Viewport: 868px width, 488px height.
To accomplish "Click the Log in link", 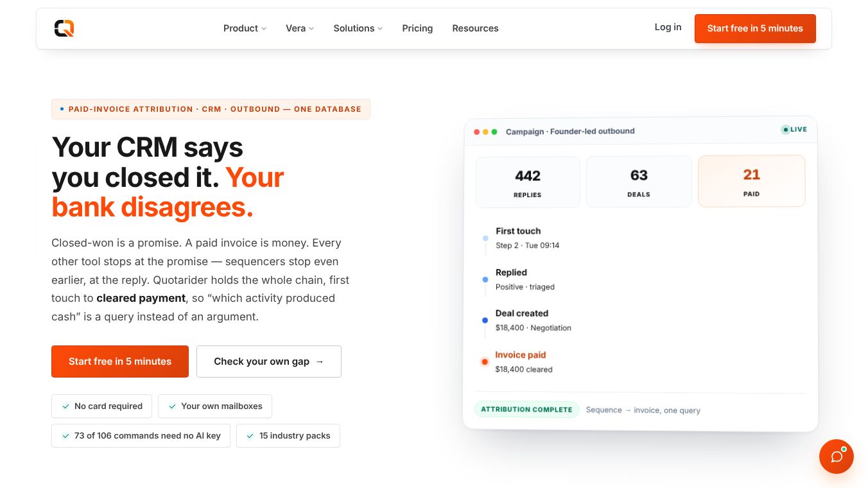I will (x=668, y=27).
